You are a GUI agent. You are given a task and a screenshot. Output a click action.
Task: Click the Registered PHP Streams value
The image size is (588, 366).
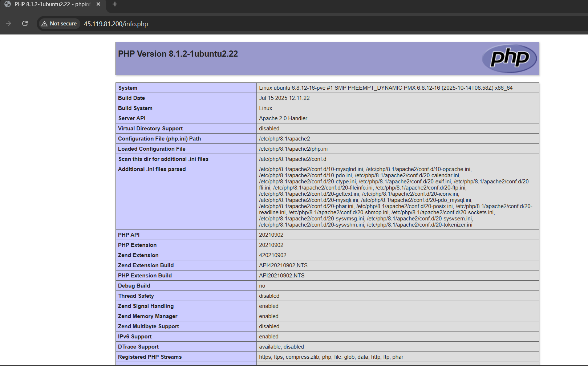tap(331, 357)
